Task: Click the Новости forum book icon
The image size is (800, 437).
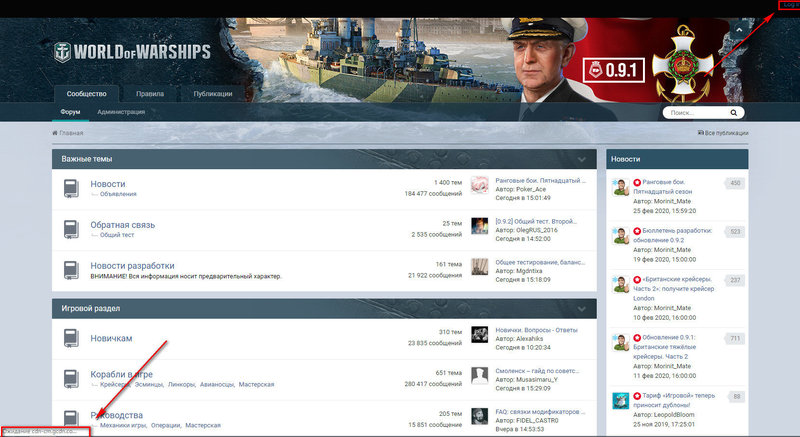Action: click(x=71, y=189)
